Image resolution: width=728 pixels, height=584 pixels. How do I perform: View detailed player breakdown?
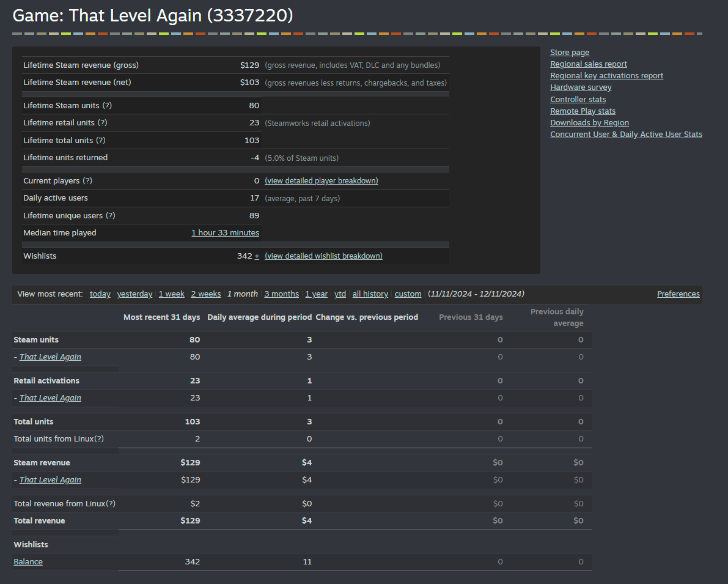pyautogui.click(x=322, y=181)
